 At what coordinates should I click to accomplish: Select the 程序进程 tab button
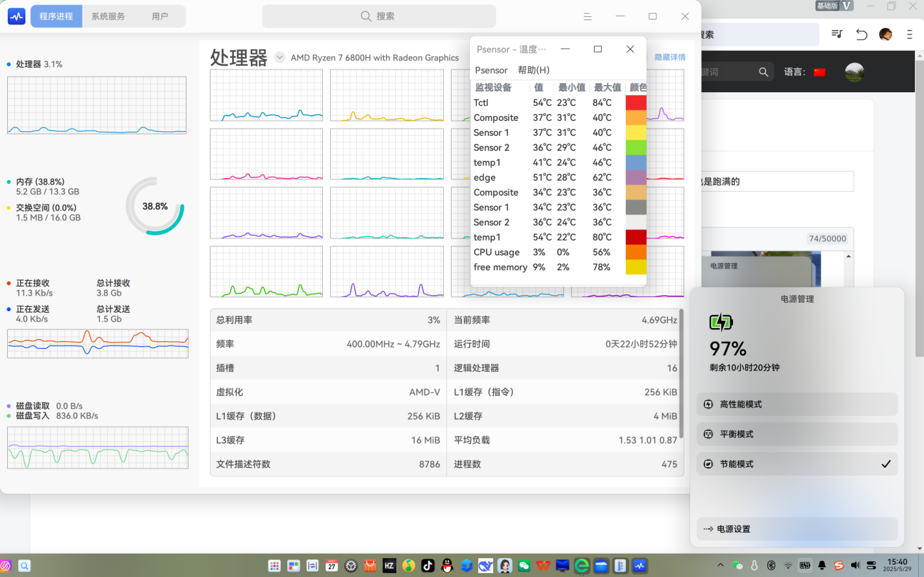click(x=56, y=17)
